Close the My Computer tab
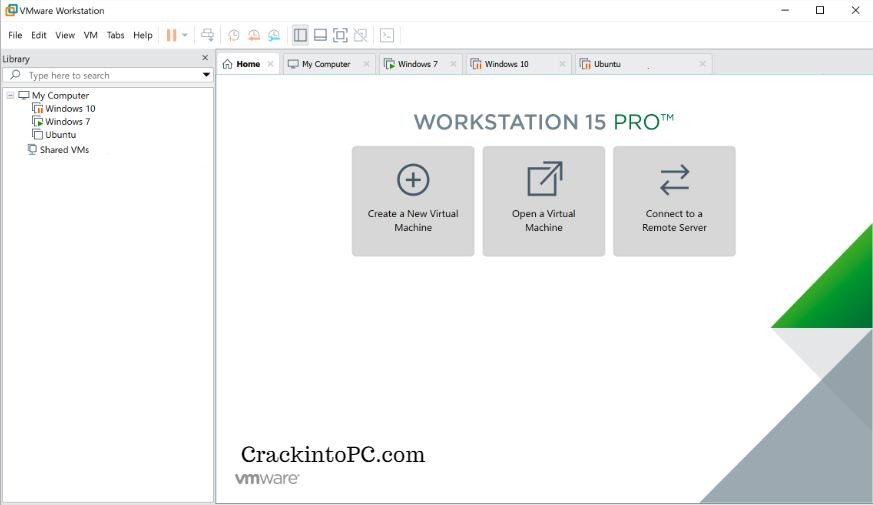The width and height of the screenshot is (873, 505). pos(366,64)
